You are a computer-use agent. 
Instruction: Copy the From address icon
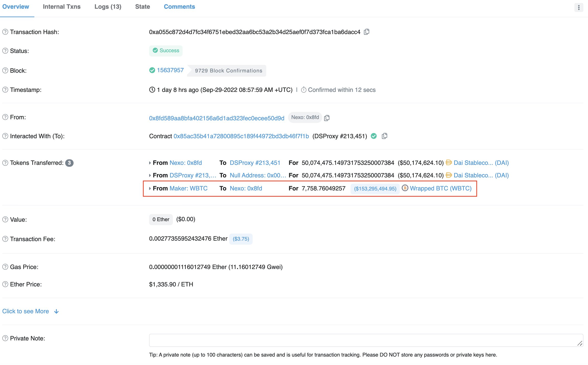(x=327, y=118)
